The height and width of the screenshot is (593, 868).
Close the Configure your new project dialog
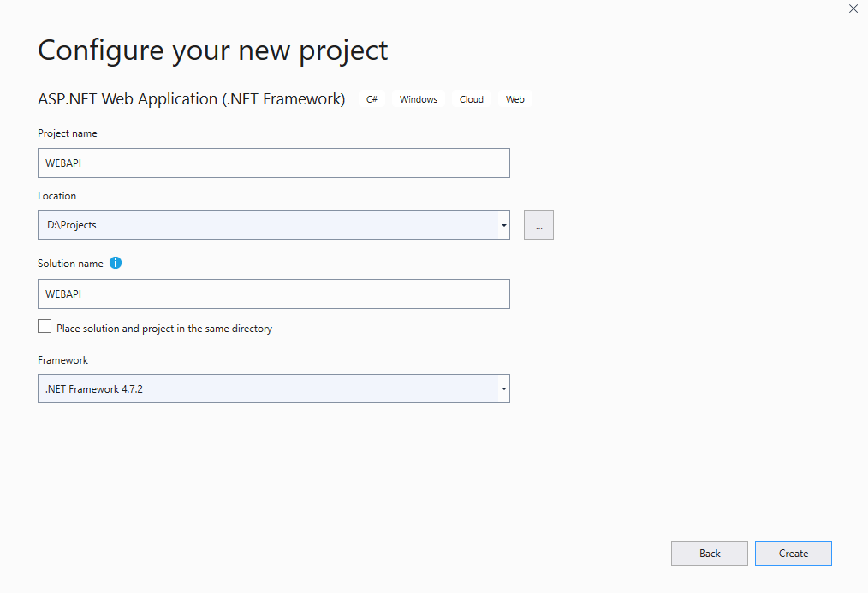pyautogui.click(x=853, y=9)
